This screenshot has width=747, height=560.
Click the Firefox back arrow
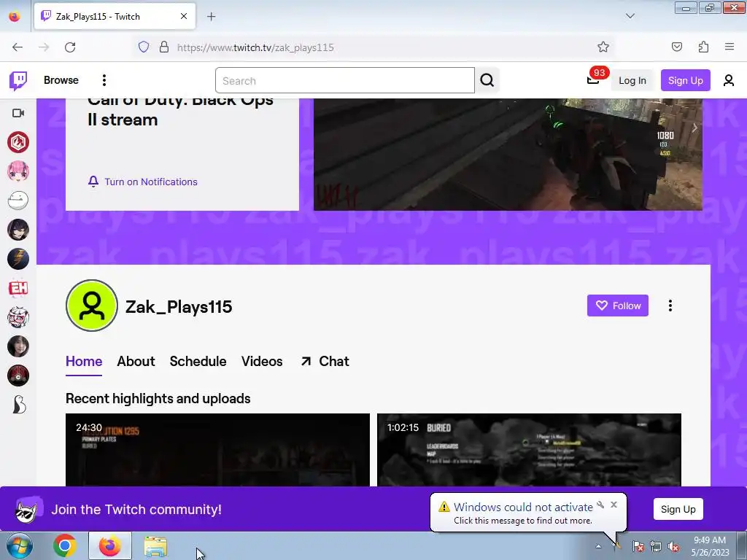point(18,47)
